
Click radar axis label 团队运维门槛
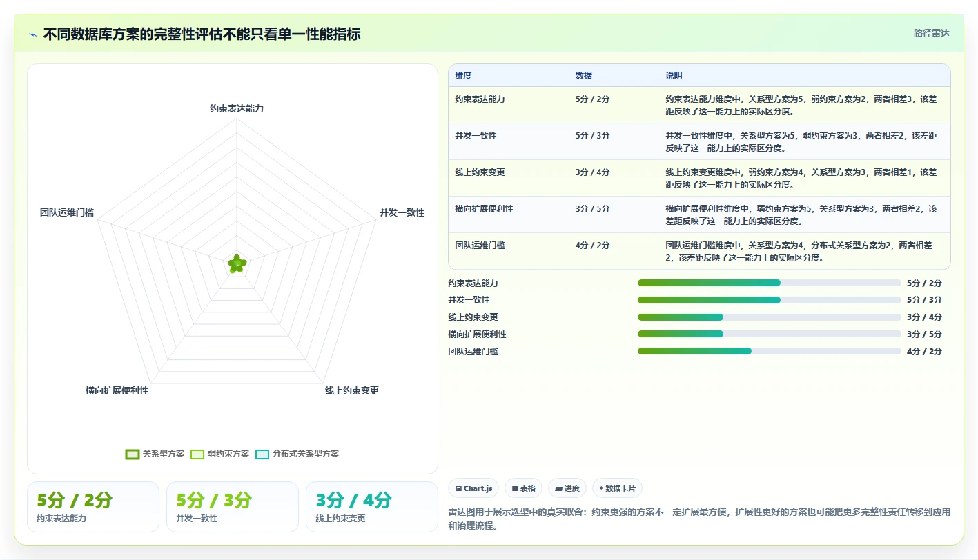67,212
